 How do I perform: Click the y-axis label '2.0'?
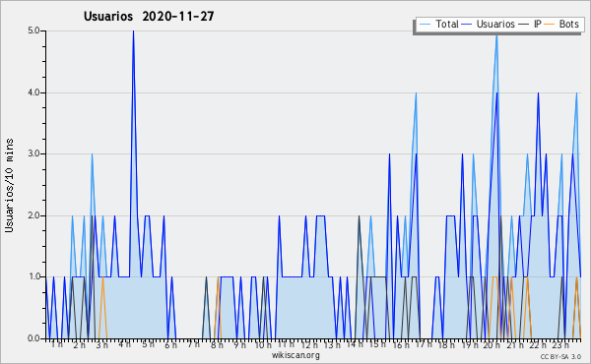click(33, 215)
